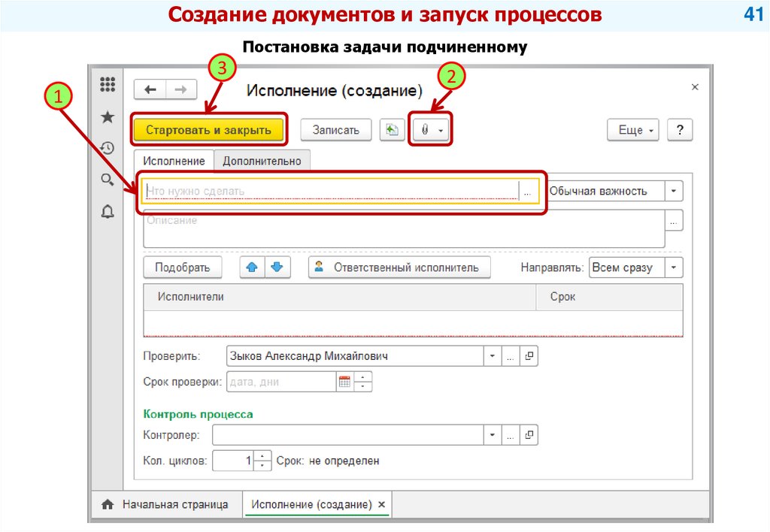Switch to Дополнительно tab

[262, 161]
